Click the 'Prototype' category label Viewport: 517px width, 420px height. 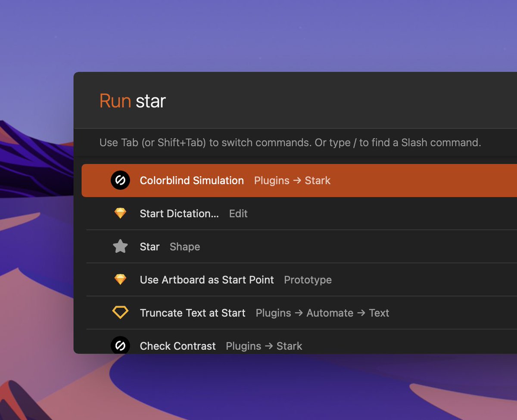click(x=308, y=280)
